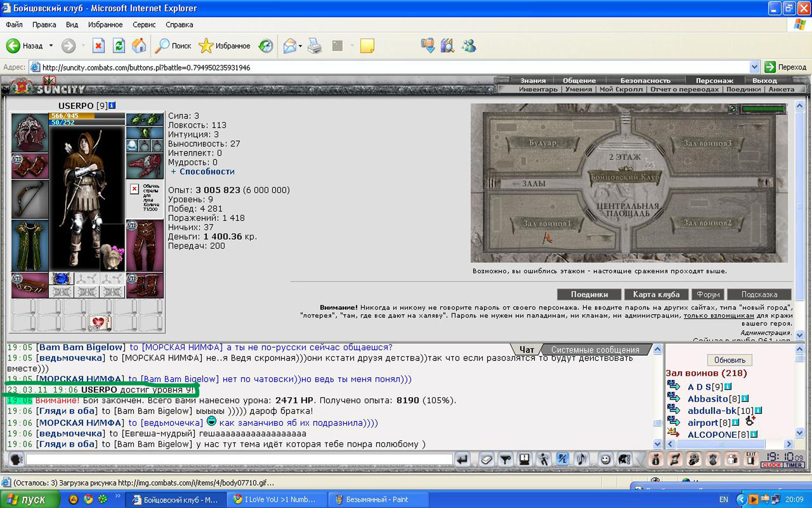Expand the Mail button dropdown
Image resolution: width=812 pixels, height=508 pixels.
(300, 46)
